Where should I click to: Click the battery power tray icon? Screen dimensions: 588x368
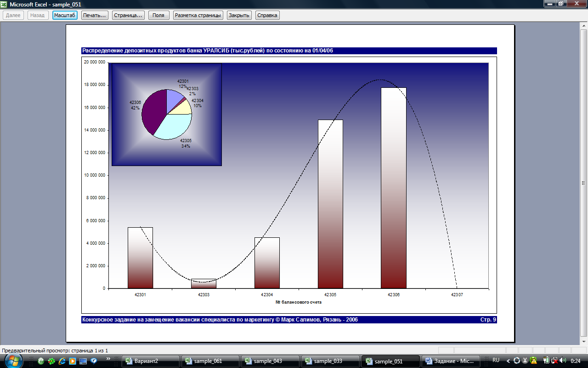(545, 361)
